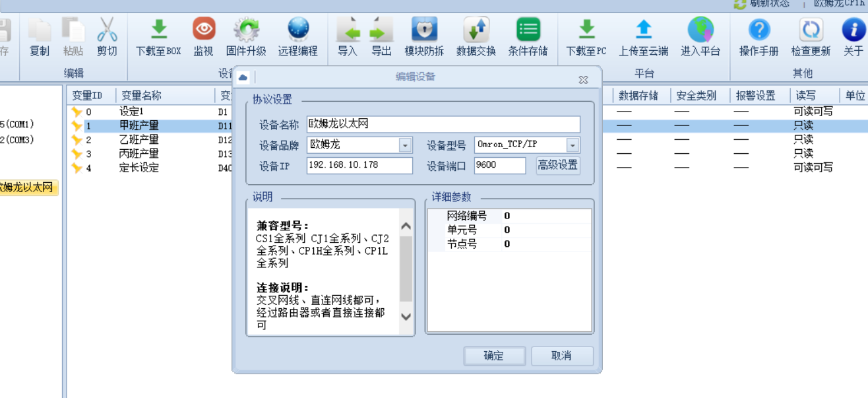Click the 高级设置 advanced settings button
This screenshot has width=868, height=398.
(558, 165)
